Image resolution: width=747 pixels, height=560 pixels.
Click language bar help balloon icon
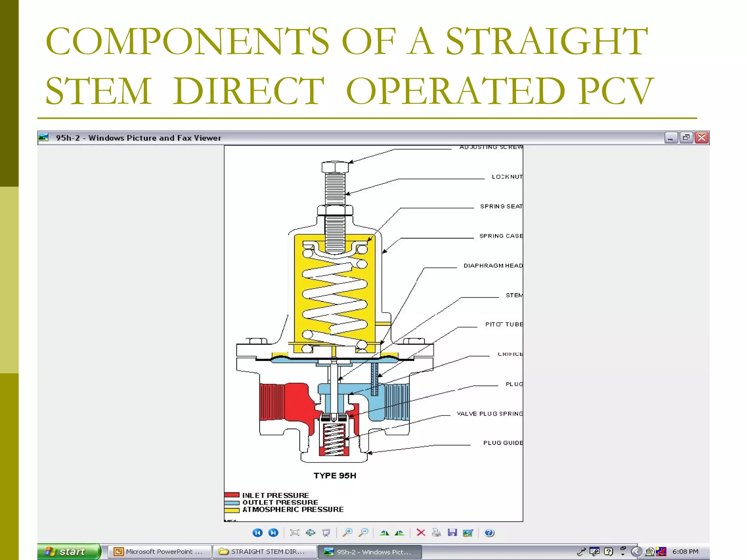608,552
